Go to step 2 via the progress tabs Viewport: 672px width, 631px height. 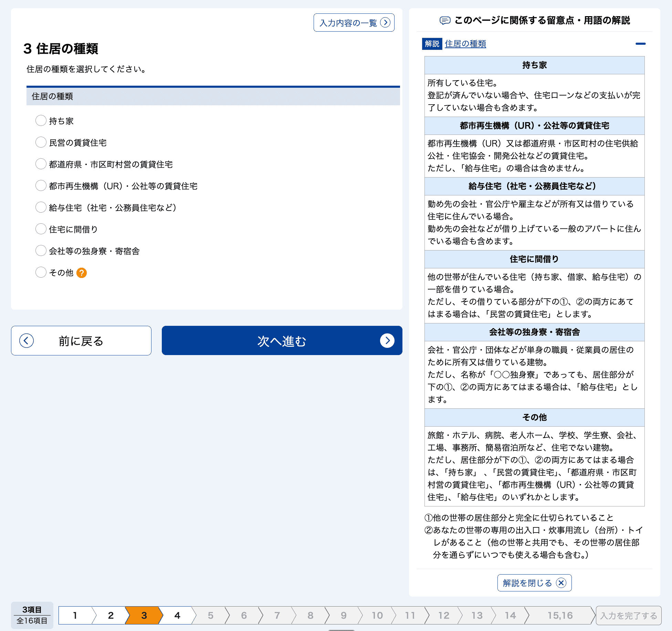coord(111,616)
